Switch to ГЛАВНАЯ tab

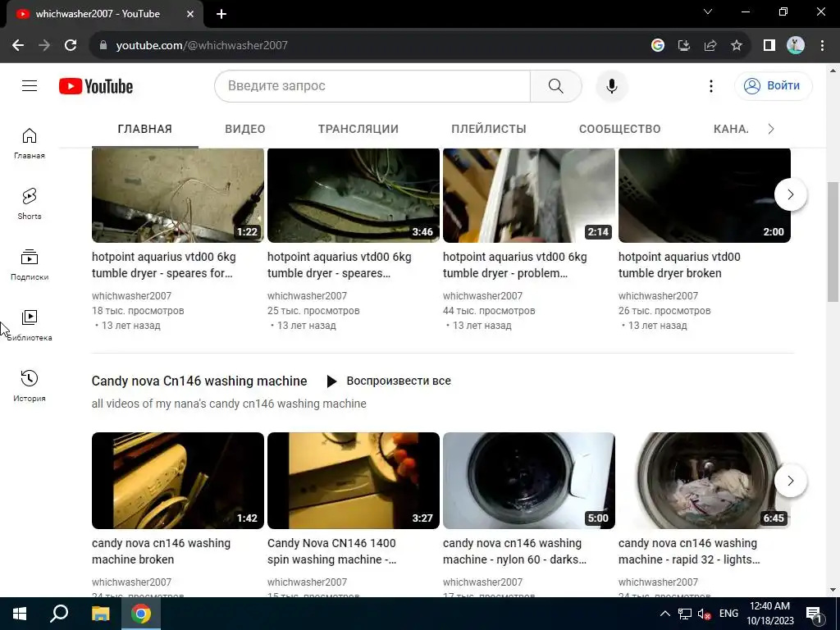pos(144,129)
